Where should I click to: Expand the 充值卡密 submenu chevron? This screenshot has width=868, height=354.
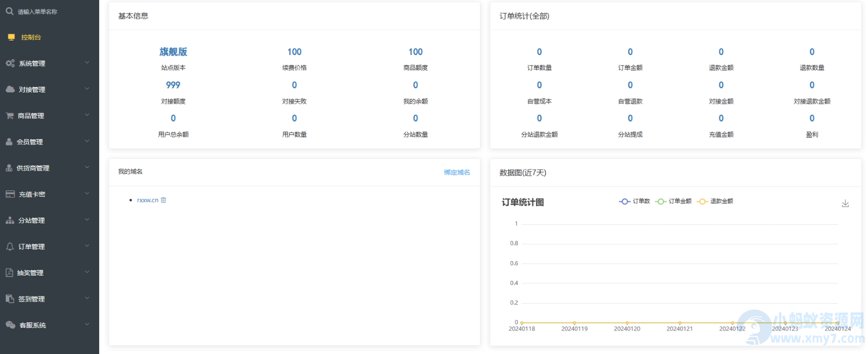87,194
